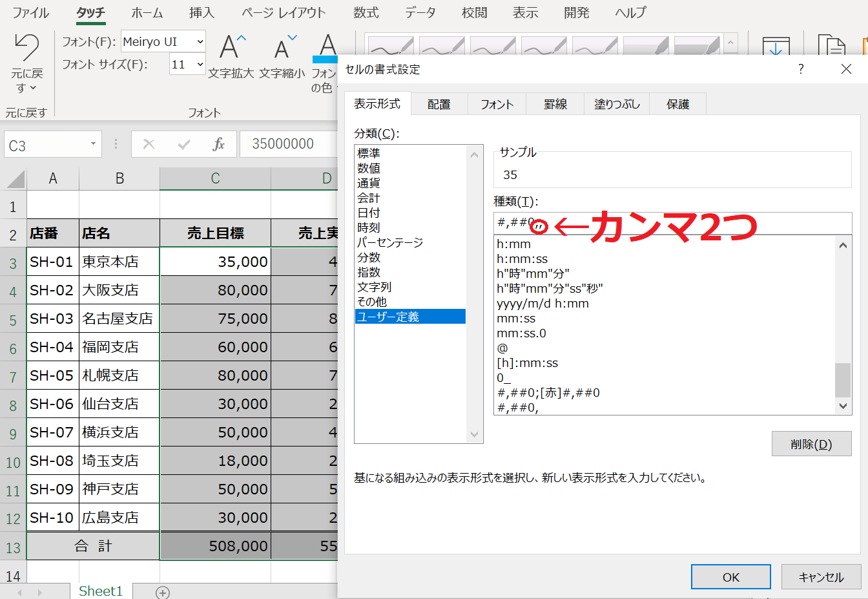Expand the Name Box dropdown arrow
This screenshot has height=599, width=868.
(x=94, y=144)
